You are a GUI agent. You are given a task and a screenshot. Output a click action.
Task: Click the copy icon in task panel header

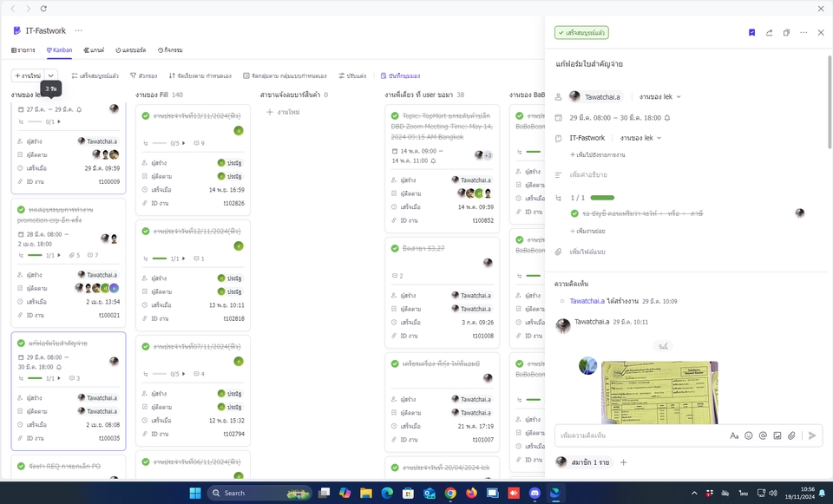[x=786, y=32]
